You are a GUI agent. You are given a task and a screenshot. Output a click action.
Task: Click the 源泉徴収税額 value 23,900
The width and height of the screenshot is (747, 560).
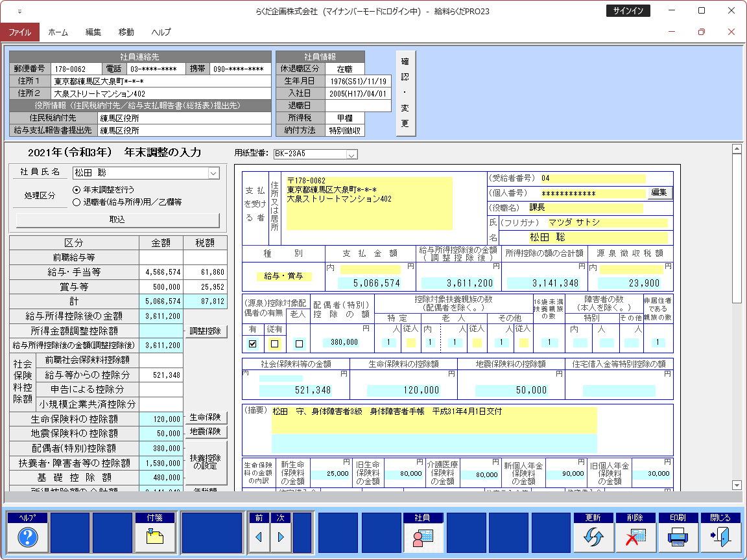(631, 283)
